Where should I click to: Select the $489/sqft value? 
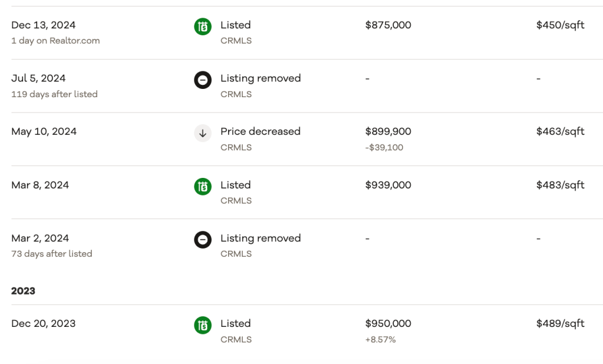560,323
